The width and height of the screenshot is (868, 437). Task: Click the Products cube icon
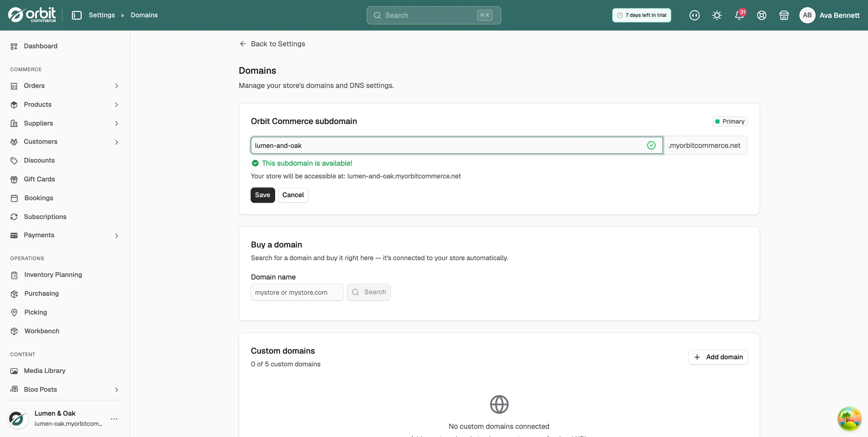[14, 105]
